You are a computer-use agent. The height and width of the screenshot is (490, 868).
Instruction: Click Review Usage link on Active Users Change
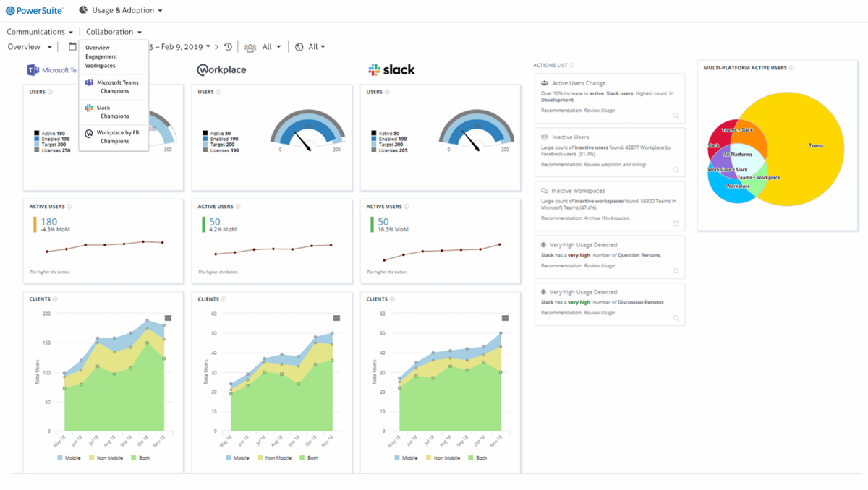click(599, 110)
